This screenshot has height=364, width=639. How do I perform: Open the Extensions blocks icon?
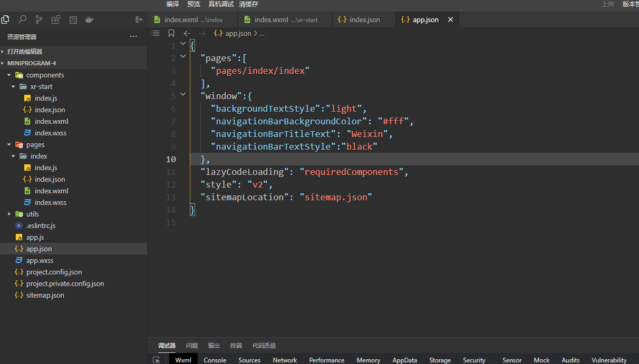[56, 19]
